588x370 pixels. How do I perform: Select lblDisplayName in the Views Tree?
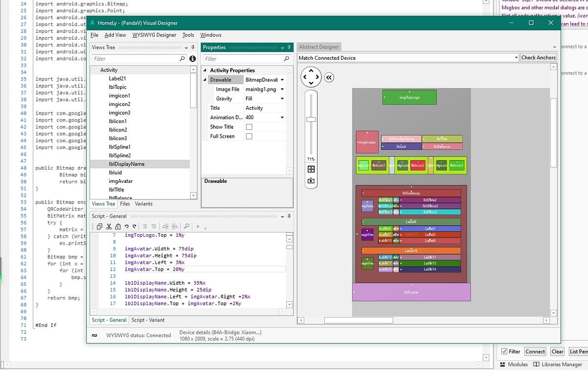pos(126,164)
